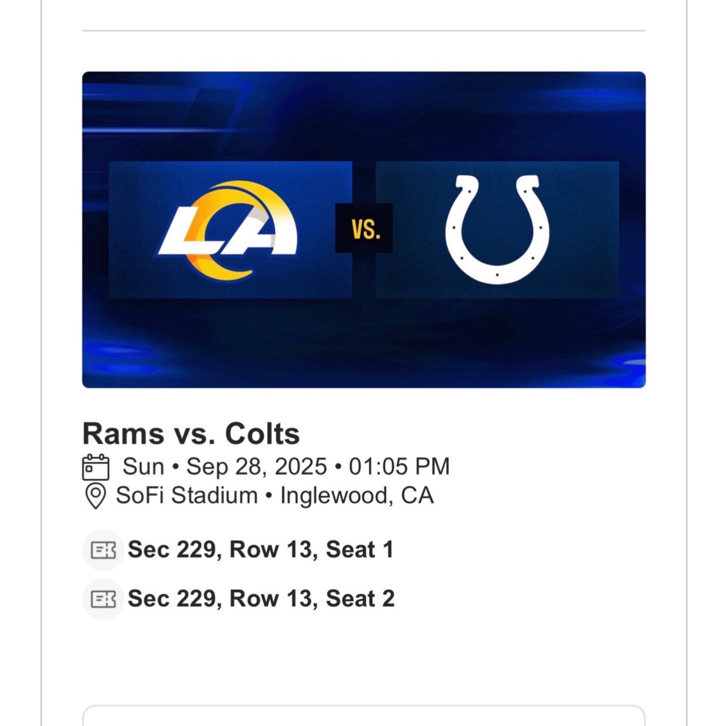Click the location pin icon
The height and width of the screenshot is (726, 728).
tap(96, 496)
